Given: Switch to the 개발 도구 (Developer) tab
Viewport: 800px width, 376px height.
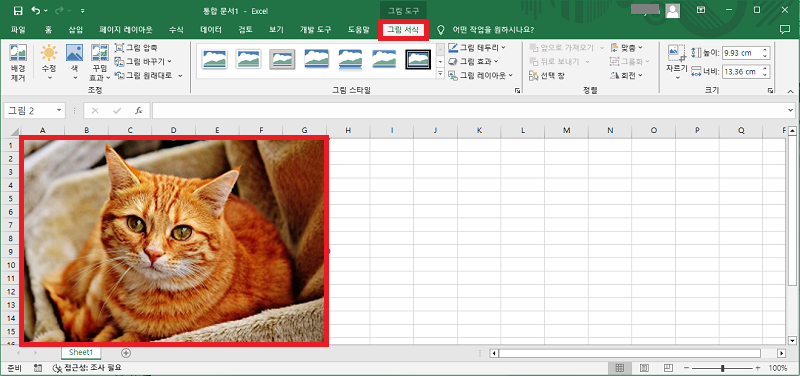Looking at the screenshot, I should [x=315, y=30].
